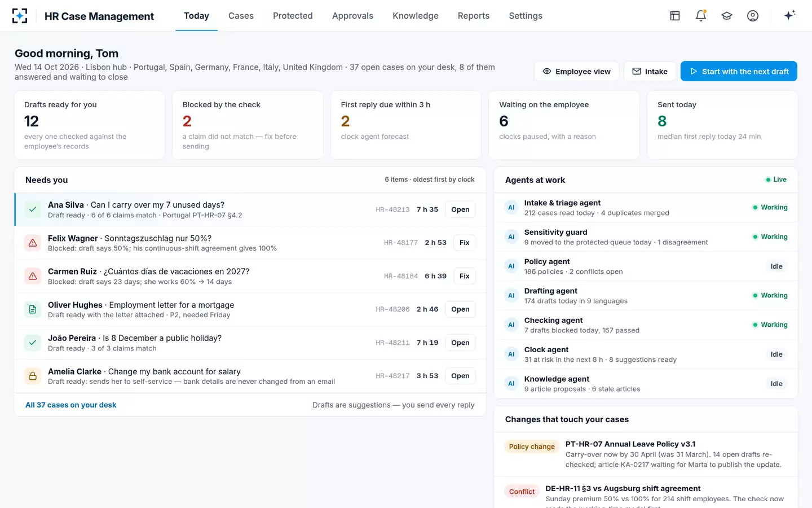Image resolution: width=812 pixels, height=508 pixels.
Task: Open the Settings tab
Action: pyautogui.click(x=526, y=16)
